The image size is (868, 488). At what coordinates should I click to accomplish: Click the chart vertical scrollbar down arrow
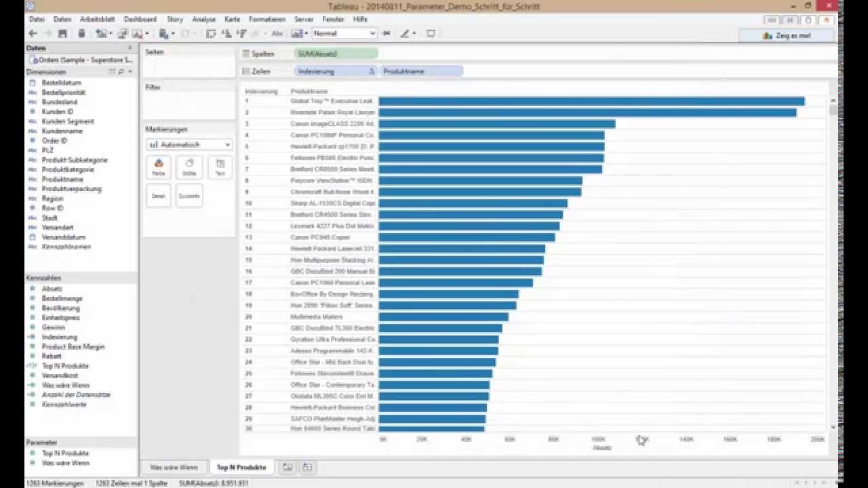[x=833, y=428]
